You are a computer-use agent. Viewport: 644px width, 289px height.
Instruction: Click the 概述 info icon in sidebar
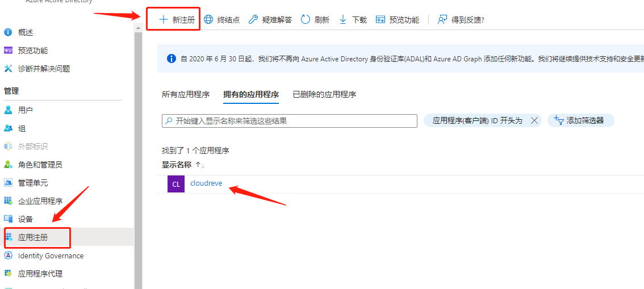8,32
